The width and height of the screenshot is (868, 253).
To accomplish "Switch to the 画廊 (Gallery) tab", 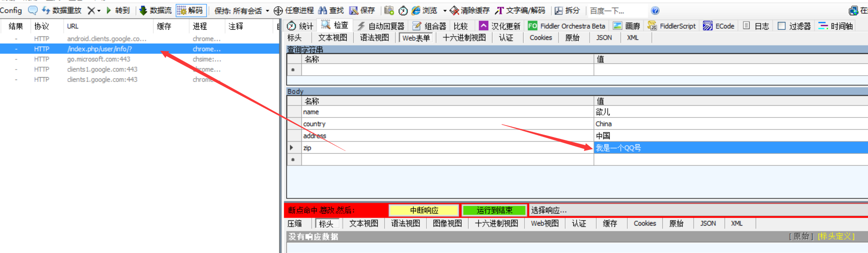I will [626, 26].
